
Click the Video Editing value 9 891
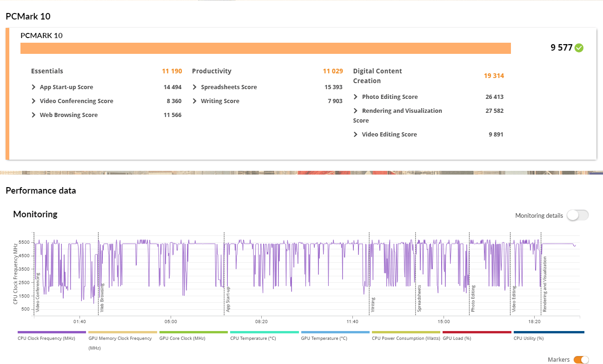tap(496, 135)
